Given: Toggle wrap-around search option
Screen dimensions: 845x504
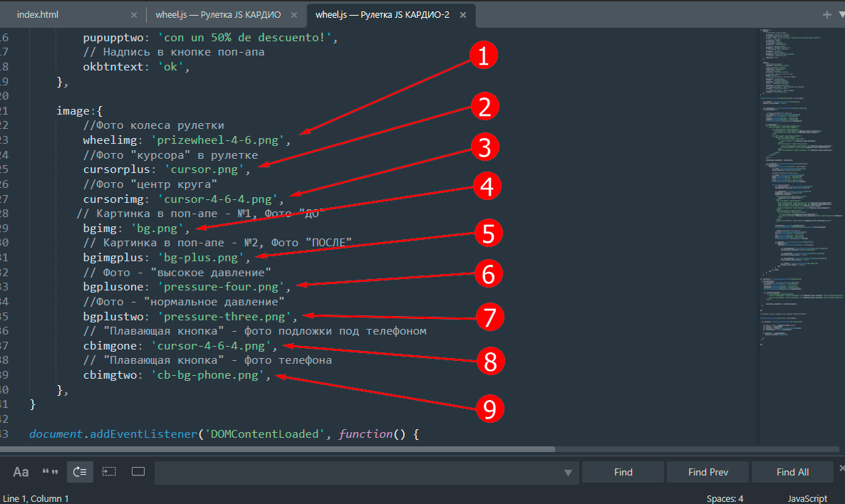Looking at the screenshot, I should [x=80, y=472].
